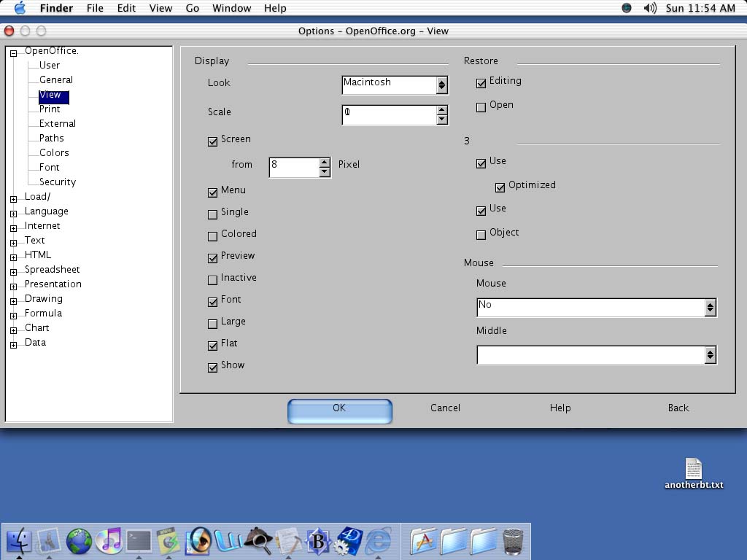
Task: Expand the Chart tree node
Action: (13, 330)
